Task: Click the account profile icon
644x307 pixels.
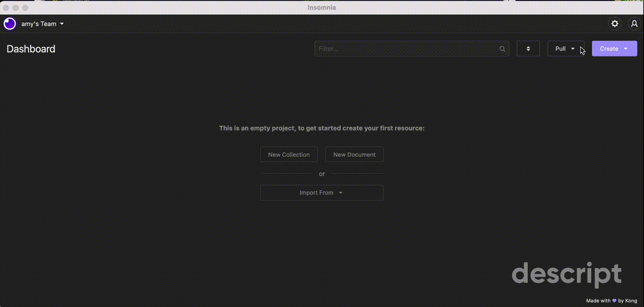Action: click(x=634, y=24)
